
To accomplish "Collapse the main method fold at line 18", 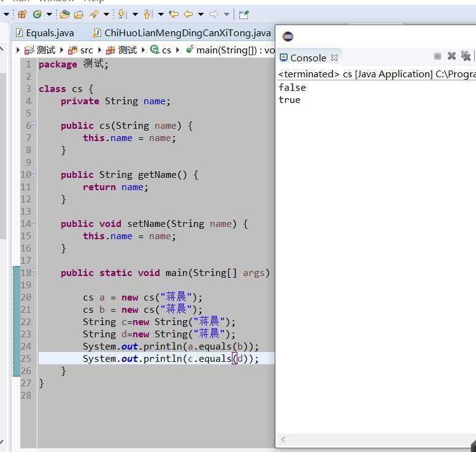I will 34,272.
